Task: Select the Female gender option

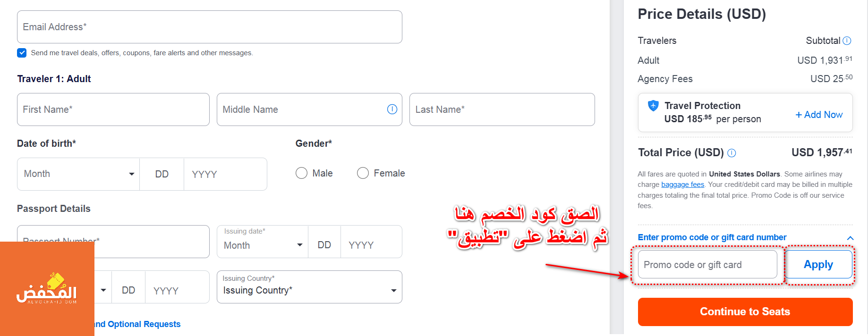Action: 363,173
